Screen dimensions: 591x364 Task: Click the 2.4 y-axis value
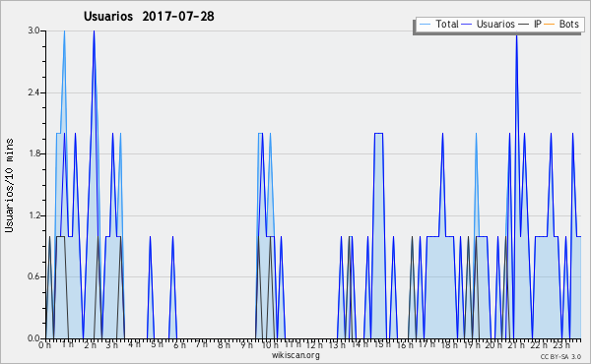click(x=33, y=92)
